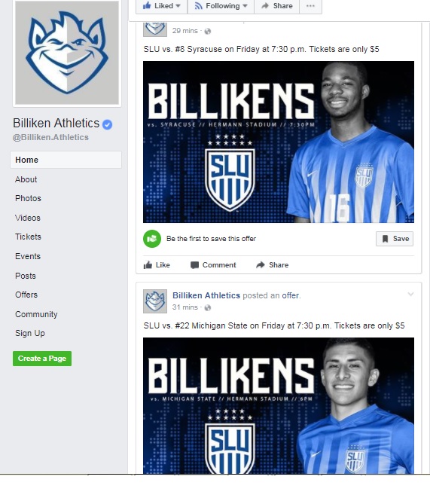
Task: Click the globe icon next to 31 mins
Action: pos(208,307)
